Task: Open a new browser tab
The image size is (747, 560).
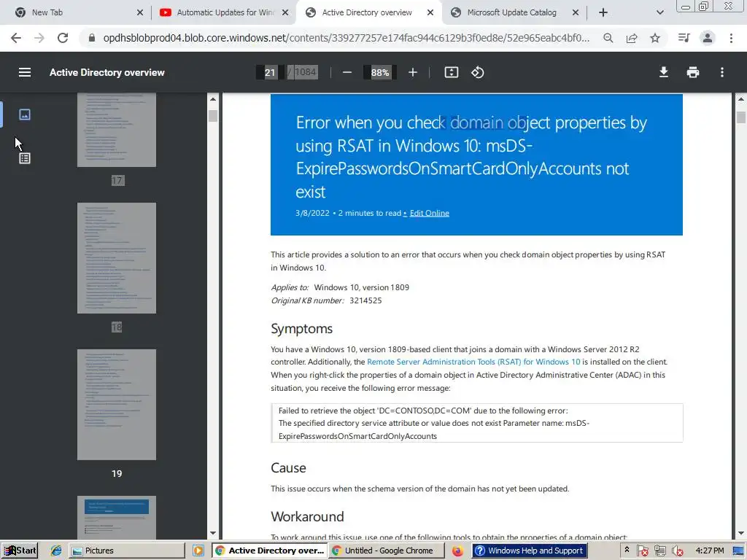Action: tap(603, 13)
